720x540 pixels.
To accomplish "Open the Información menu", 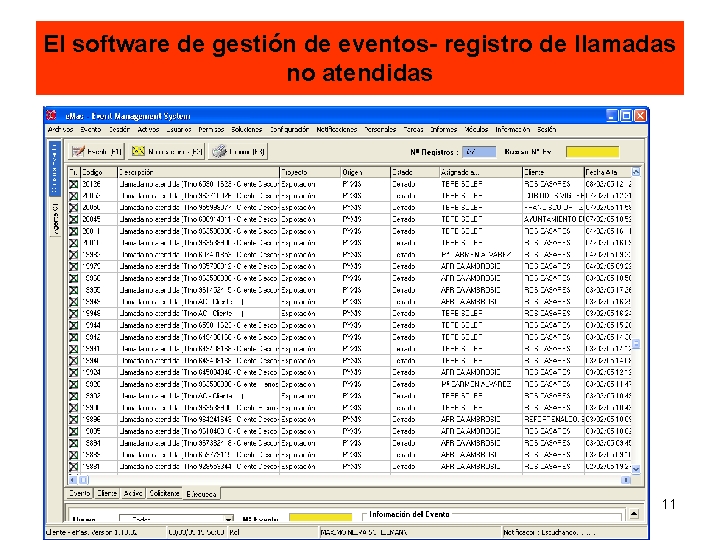I will click(x=512, y=129).
